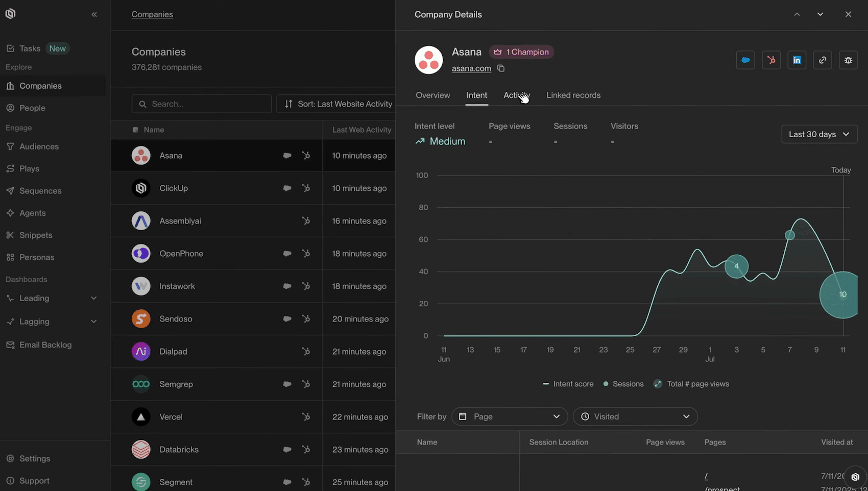Click Salesforce icon in Semgrep row
Screen dimensions: 868x491
coord(287,384)
